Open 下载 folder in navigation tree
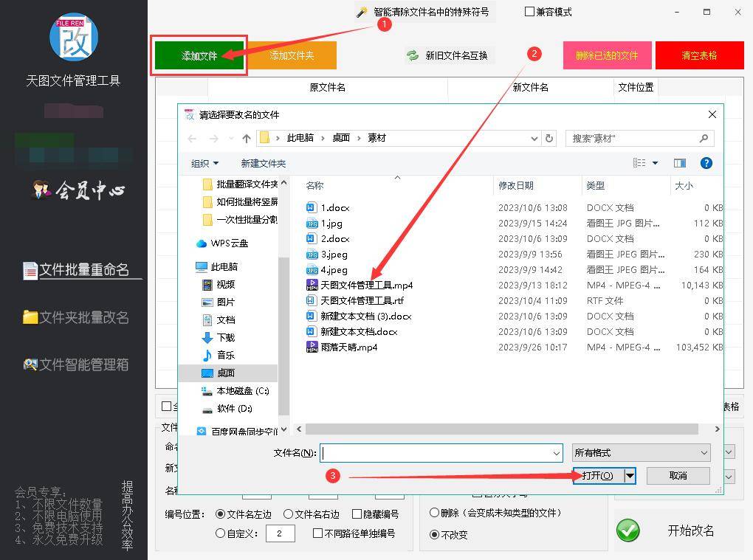This screenshot has height=560, width=753. [x=219, y=338]
